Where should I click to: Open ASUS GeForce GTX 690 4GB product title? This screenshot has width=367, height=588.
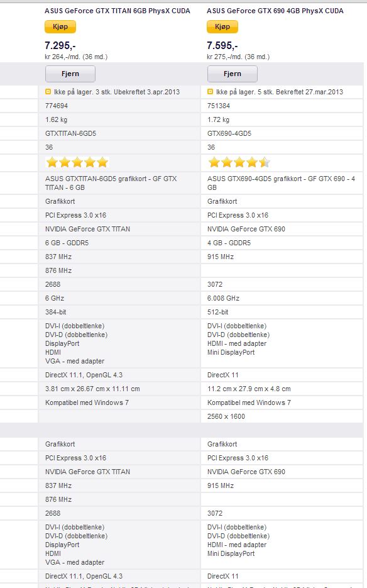275,11
